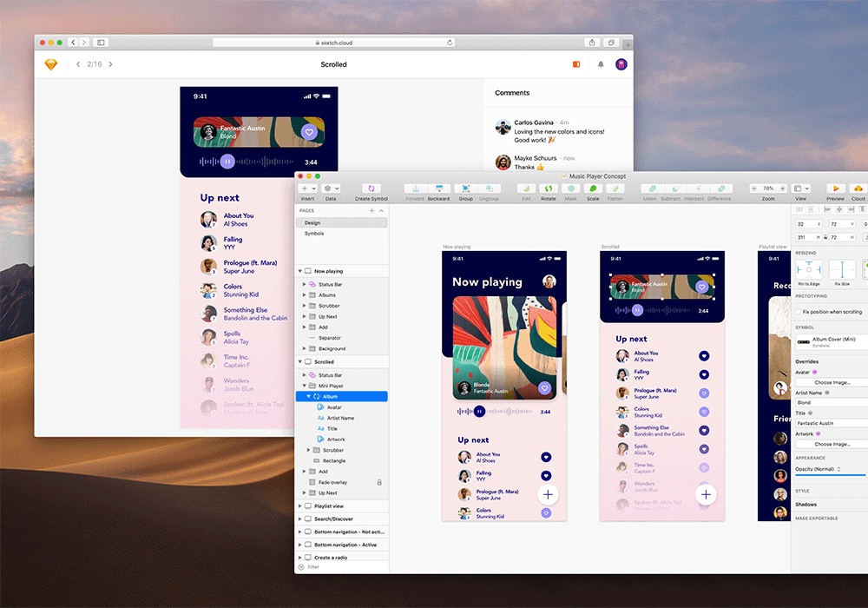Collapse the Mini Player group
The width and height of the screenshot is (868, 608).
304,386
